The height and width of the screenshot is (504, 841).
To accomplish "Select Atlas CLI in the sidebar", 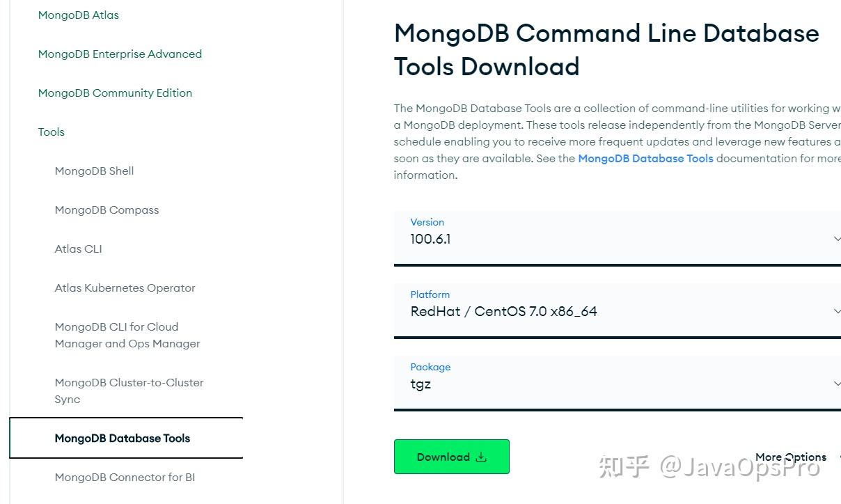I will click(78, 249).
